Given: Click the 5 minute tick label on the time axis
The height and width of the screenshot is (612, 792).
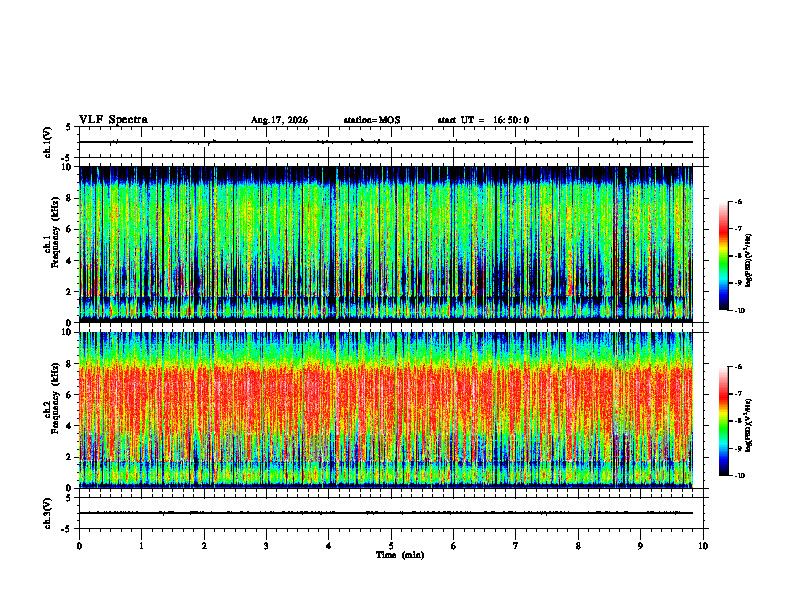Looking at the screenshot, I should [x=391, y=546].
